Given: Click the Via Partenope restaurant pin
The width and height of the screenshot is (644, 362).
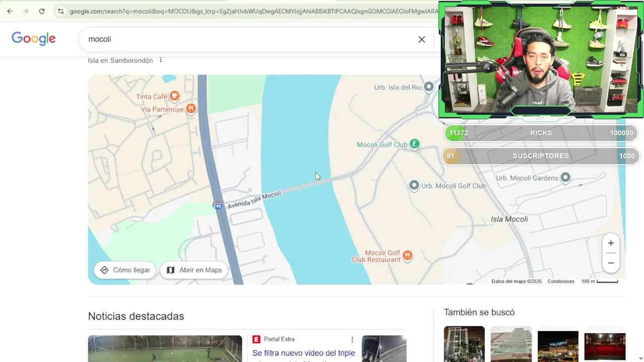Looking at the screenshot, I should pos(191,108).
